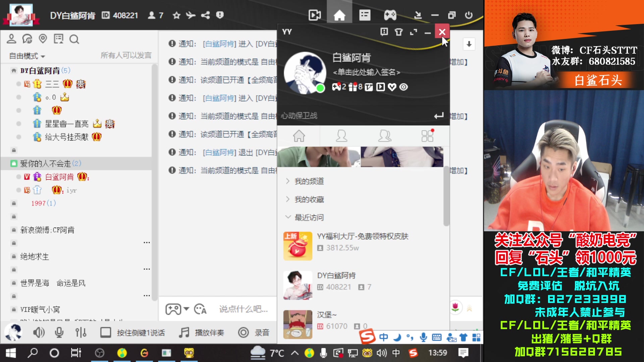
Task: Click 录音 record button
Action: point(254,332)
